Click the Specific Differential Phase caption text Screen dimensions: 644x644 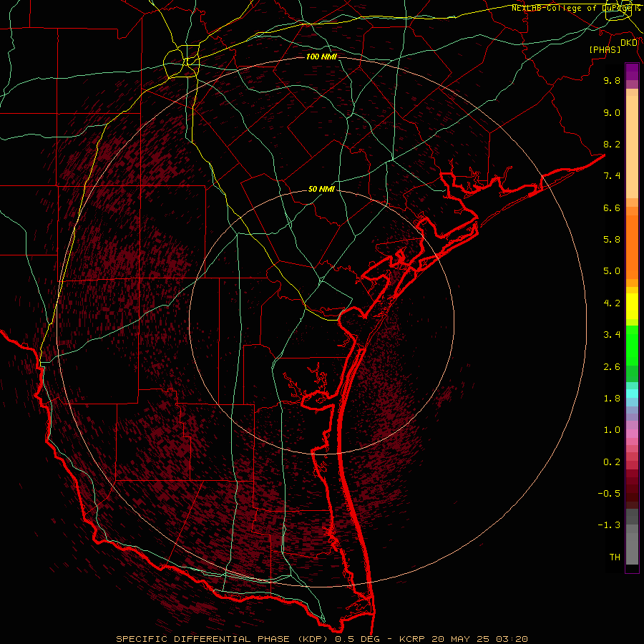[322, 639]
